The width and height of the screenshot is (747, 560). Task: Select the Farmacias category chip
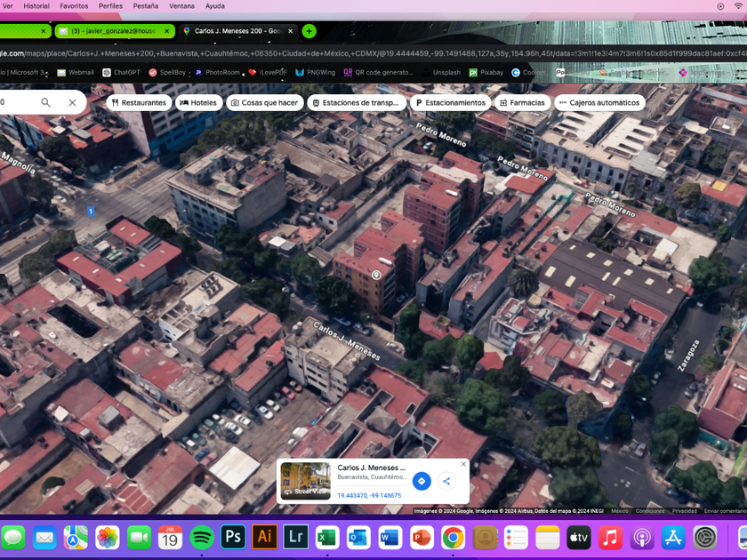click(x=522, y=102)
